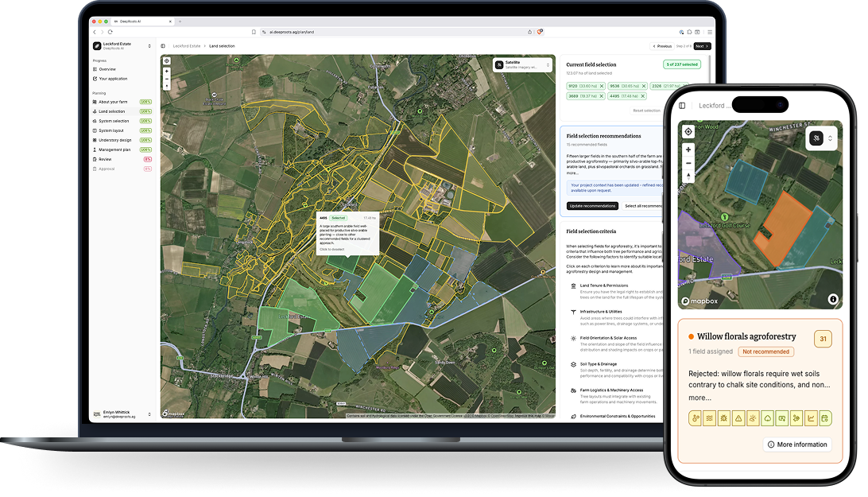The image size is (868, 497).
Task: Open the phone map style selector
Action: 821,138
